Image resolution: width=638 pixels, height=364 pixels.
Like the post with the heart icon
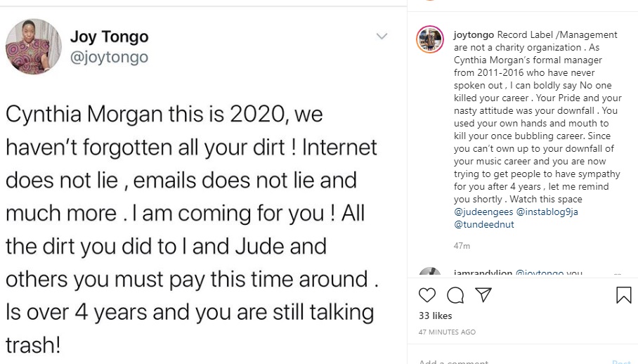click(427, 295)
